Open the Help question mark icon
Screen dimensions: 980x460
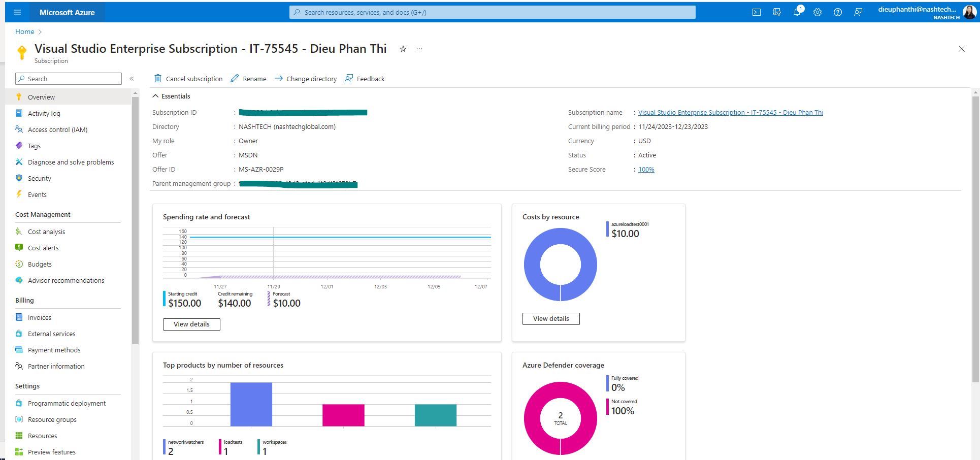pyautogui.click(x=838, y=12)
